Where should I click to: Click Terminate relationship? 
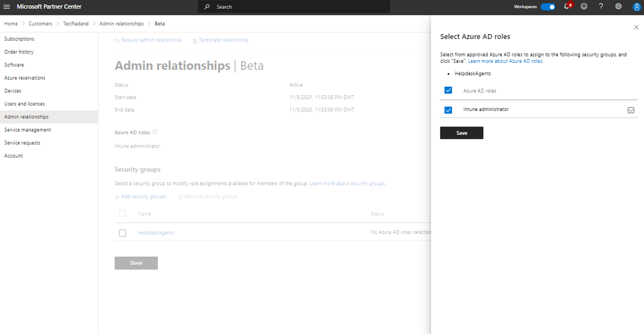click(220, 40)
